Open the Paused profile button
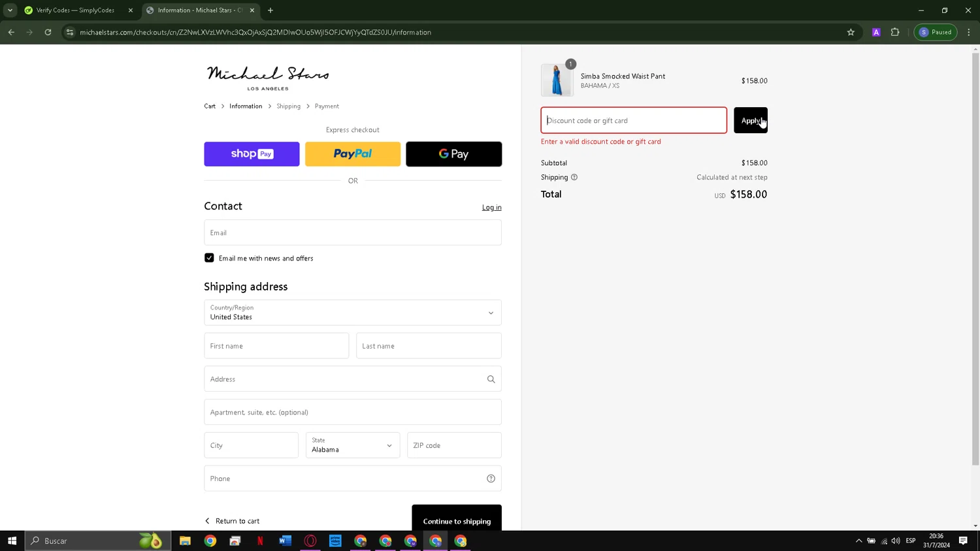The image size is (980, 551). pos(936,32)
